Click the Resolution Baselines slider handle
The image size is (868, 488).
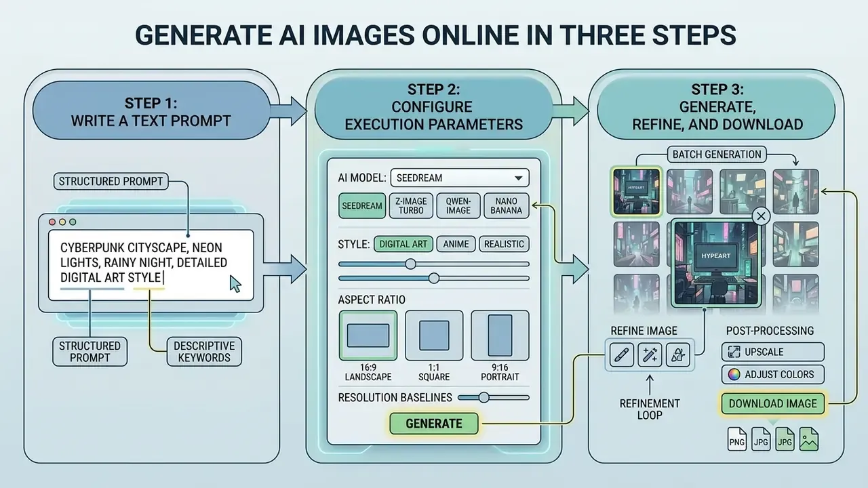click(484, 397)
